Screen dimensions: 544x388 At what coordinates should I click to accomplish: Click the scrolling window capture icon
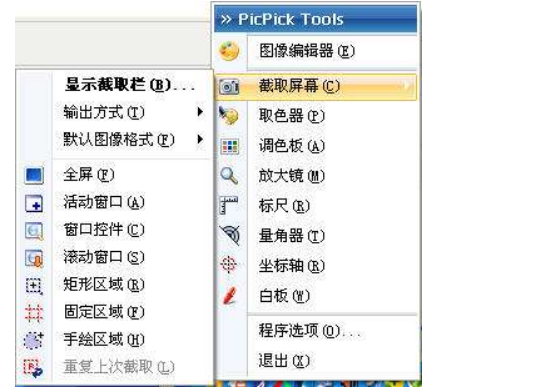click(x=34, y=259)
